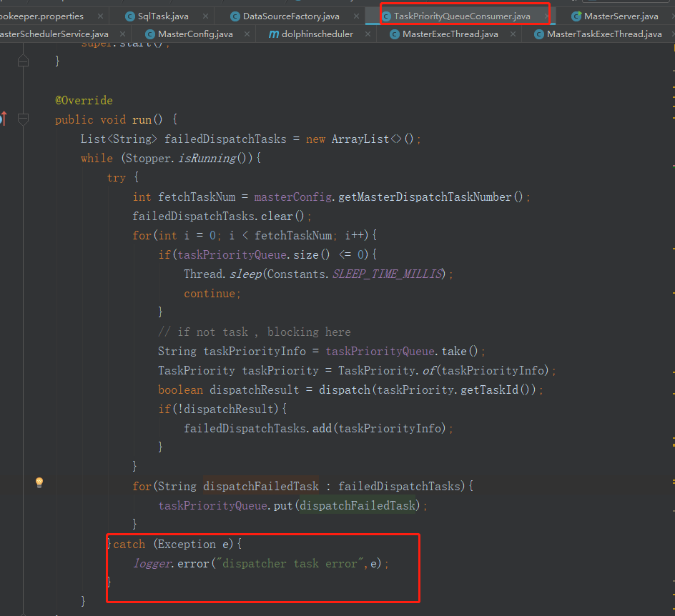Click the Maven m icon on dolphinscheduler tab
Viewport: 675px width, 616px height.
pyautogui.click(x=274, y=34)
